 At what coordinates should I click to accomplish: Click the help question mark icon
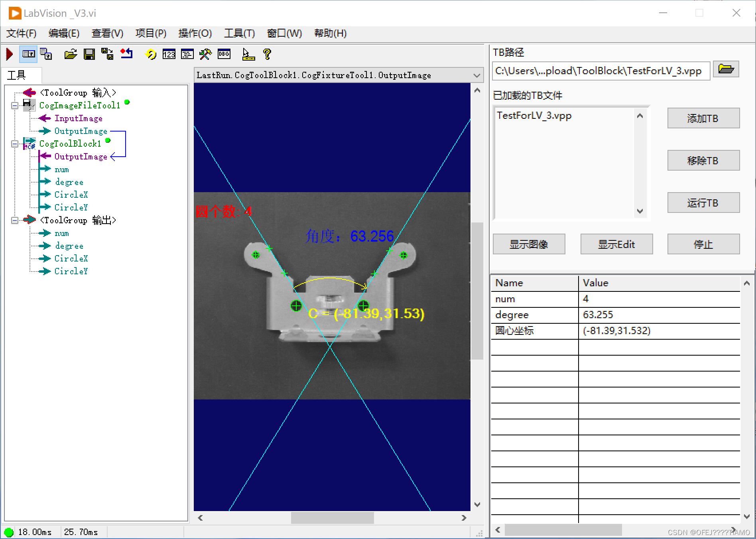click(x=268, y=54)
